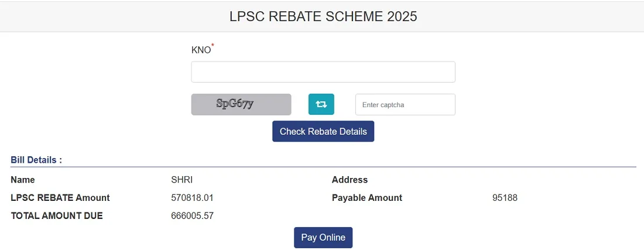Screen dimensions: 644x250
Task: Select the total due value 666005.57
Action: tap(192, 216)
